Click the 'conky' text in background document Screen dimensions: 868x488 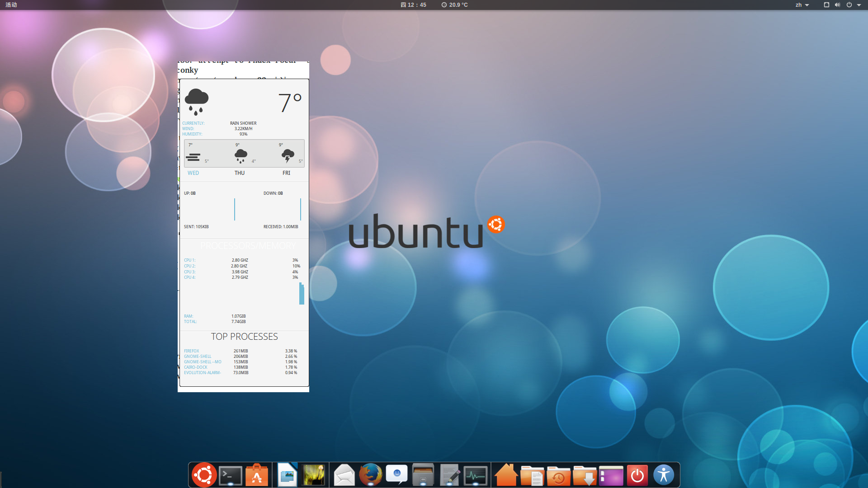(188, 70)
